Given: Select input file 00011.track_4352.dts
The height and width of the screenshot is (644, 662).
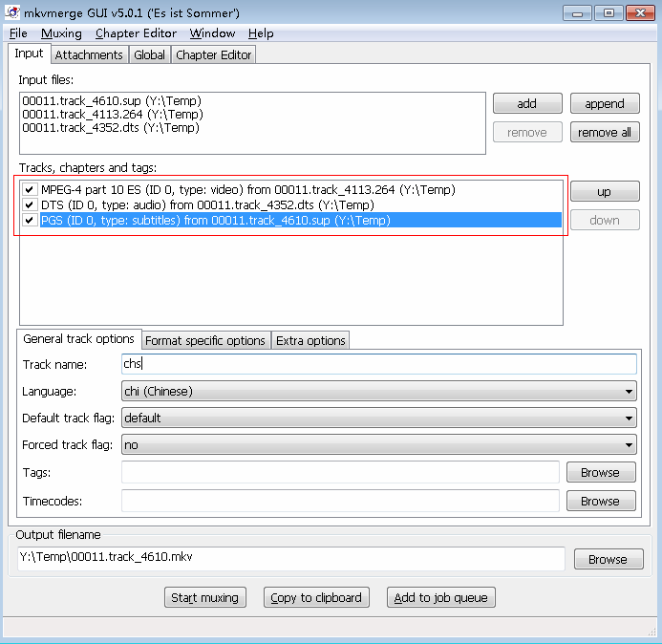Looking at the screenshot, I should pyautogui.click(x=111, y=127).
